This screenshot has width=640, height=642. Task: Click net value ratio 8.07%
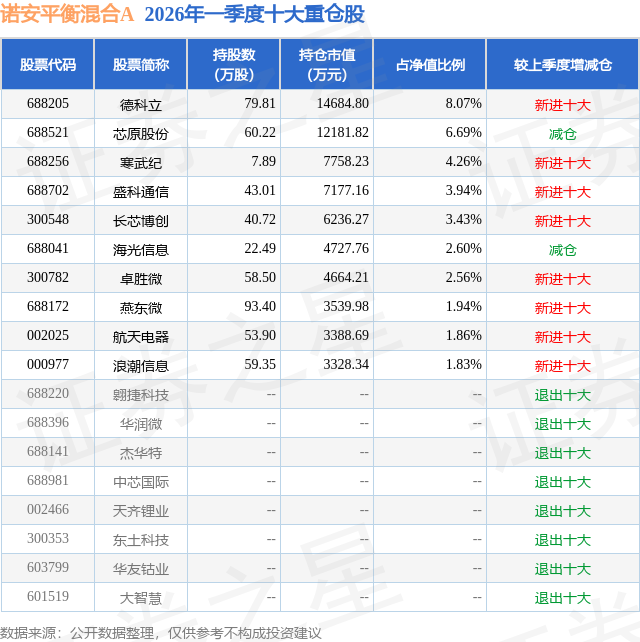tap(464, 103)
